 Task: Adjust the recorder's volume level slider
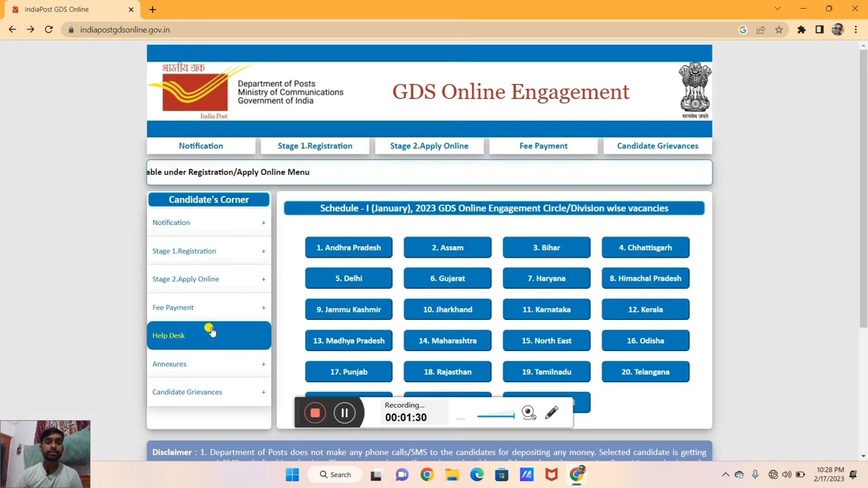[x=496, y=415]
